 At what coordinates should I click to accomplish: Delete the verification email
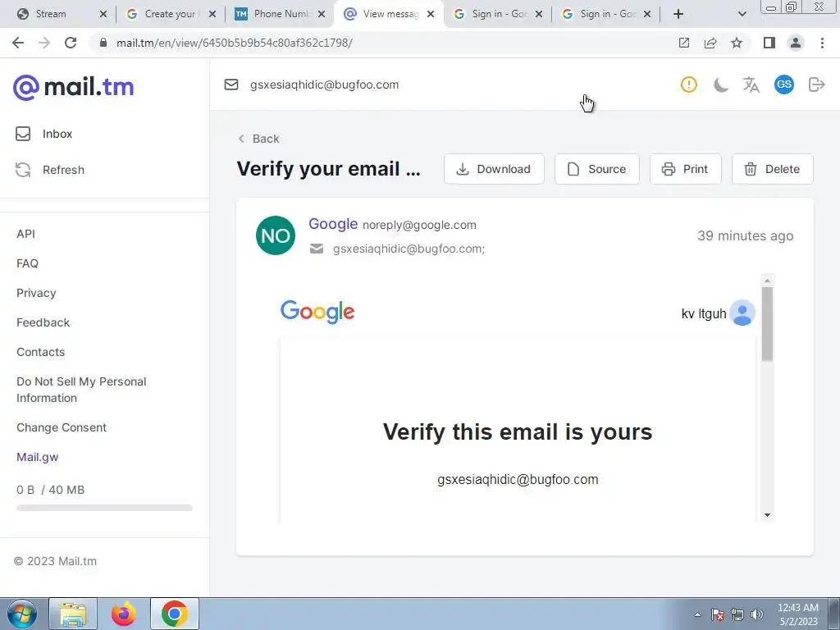pos(773,169)
